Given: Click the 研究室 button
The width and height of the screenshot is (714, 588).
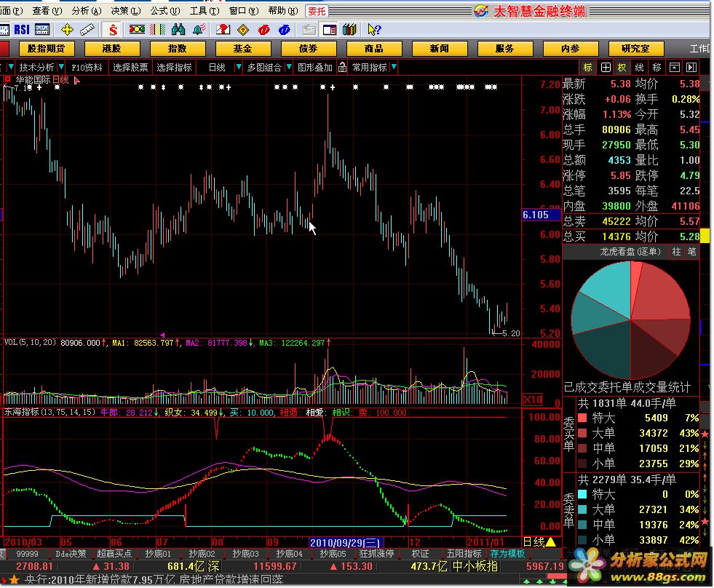Looking at the screenshot, I should pos(635,48).
